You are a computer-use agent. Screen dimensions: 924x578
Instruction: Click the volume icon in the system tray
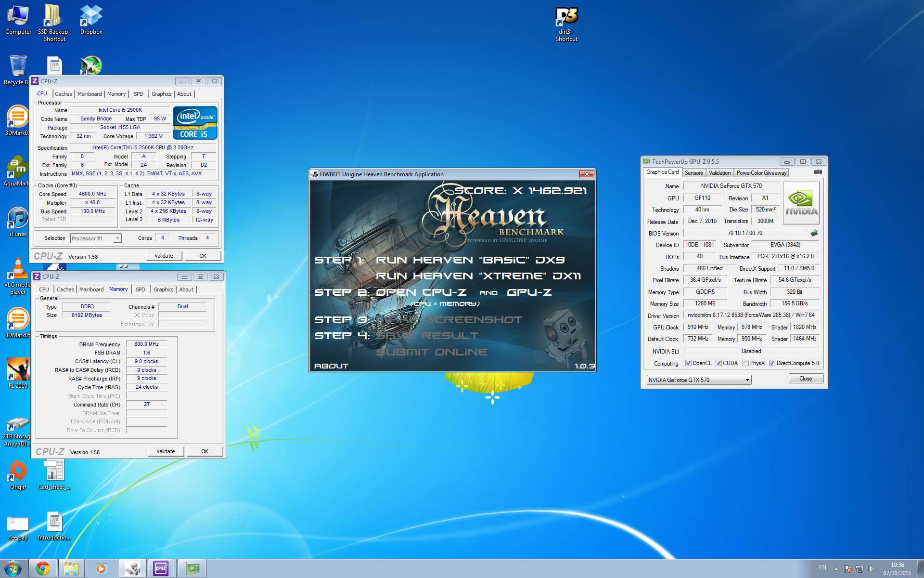coord(871,569)
